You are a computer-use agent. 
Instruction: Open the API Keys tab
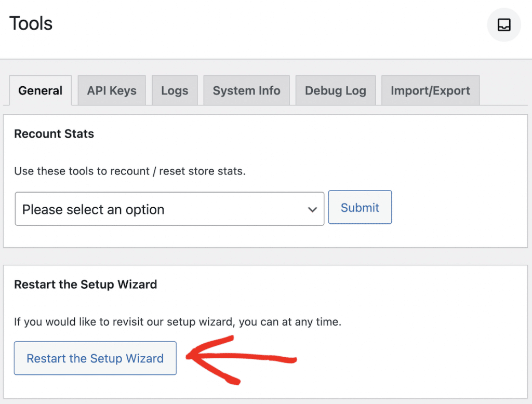(x=112, y=91)
